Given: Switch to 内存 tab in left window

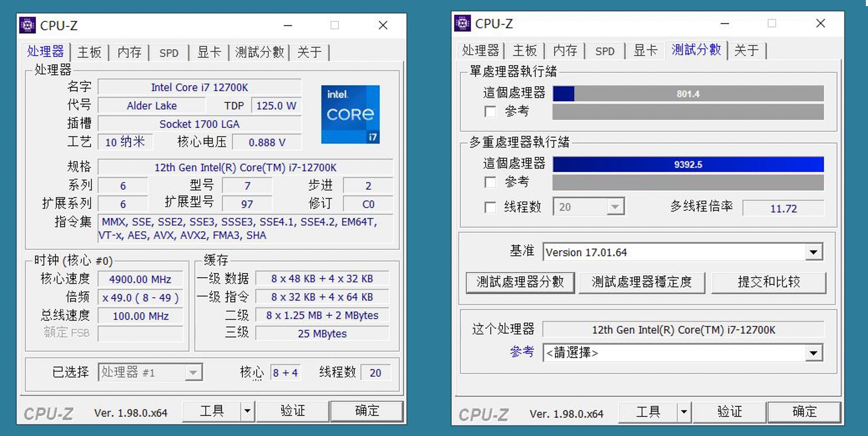Looking at the screenshot, I should [x=129, y=52].
